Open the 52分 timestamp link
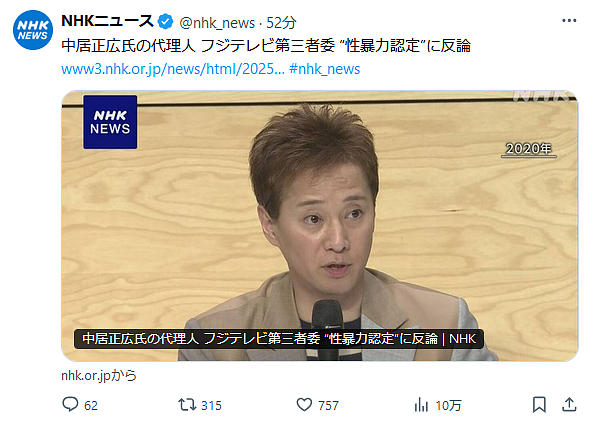The height and width of the screenshot is (423, 594). click(281, 23)
